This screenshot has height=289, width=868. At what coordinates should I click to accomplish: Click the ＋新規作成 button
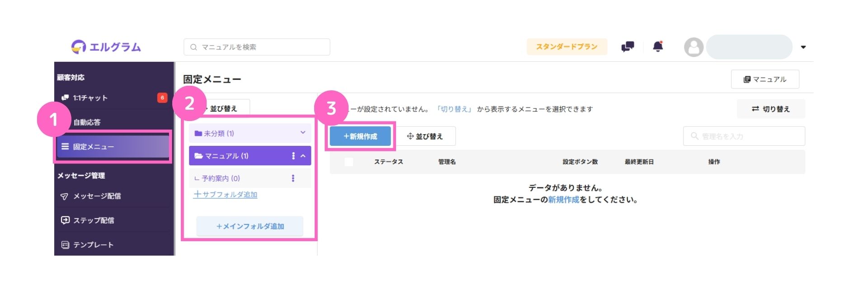(x=360, y=136)
